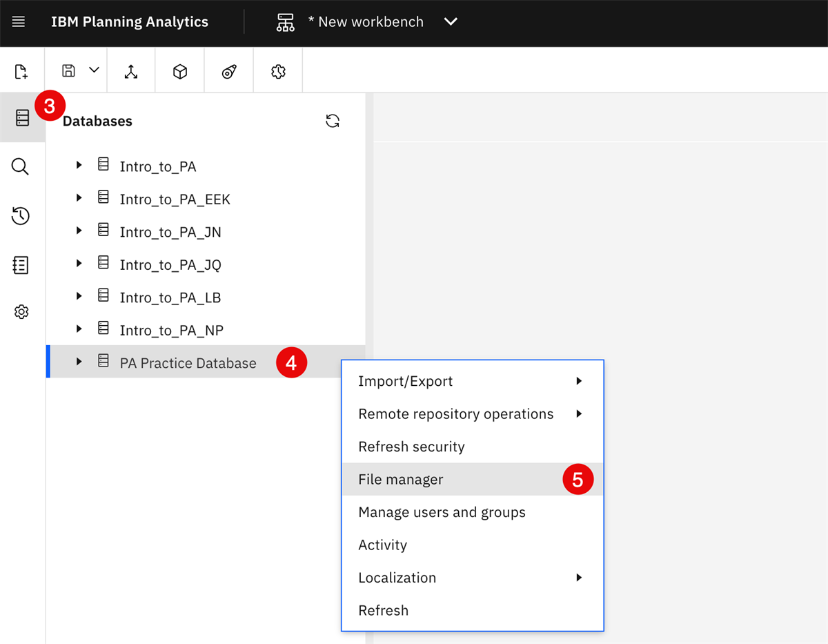Click database icon next to Intro_to_PA_JQ
Screen dimensions: 828x644
[103, 263]
